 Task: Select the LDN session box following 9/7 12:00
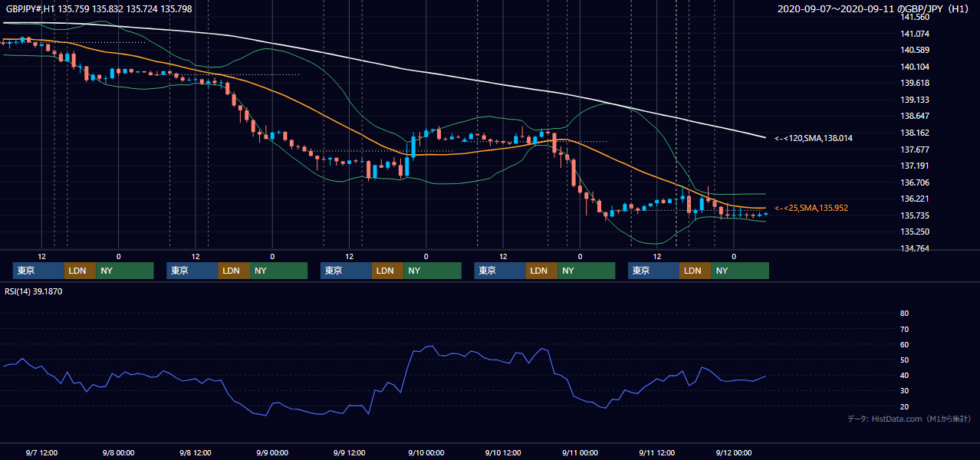80,271
